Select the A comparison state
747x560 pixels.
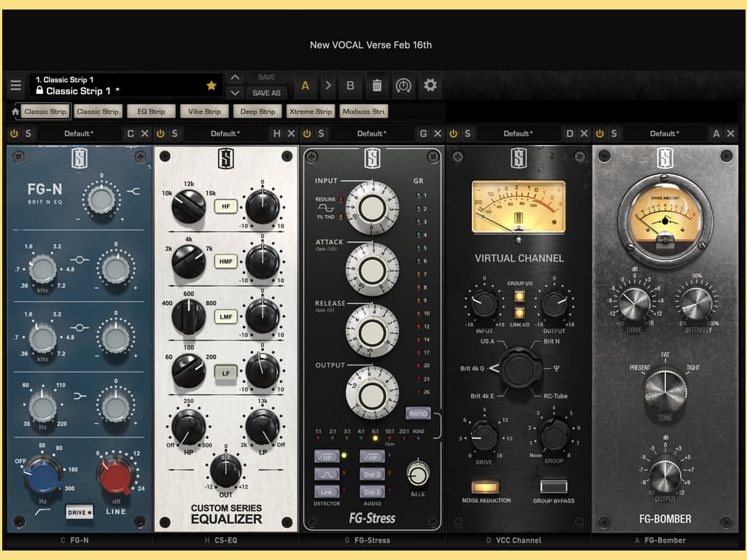click(x=305, y=85)
